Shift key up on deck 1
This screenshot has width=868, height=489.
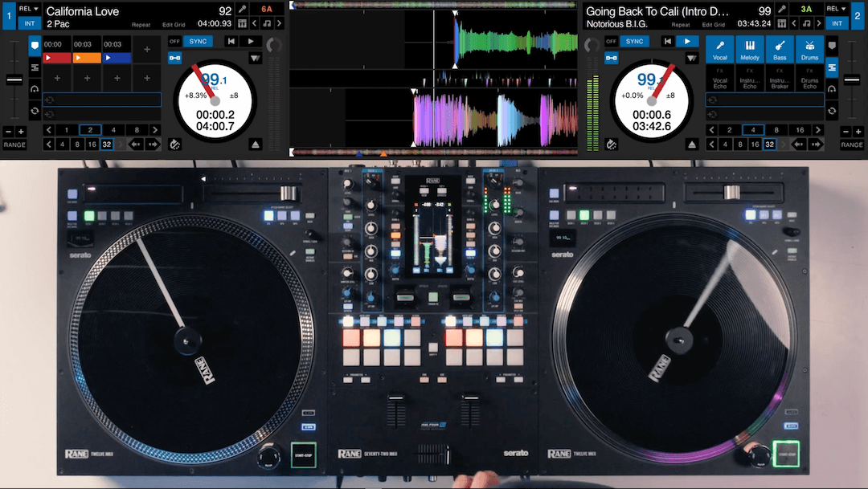point(279,23)
